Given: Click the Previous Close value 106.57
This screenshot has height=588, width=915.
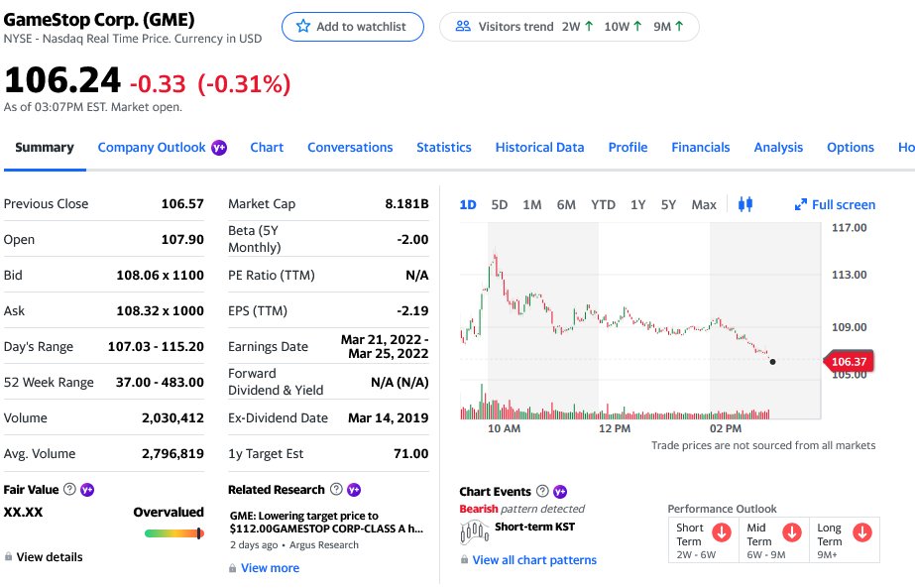Looking at the screenshot, I should pyautogui.click(x=182, y=204).
